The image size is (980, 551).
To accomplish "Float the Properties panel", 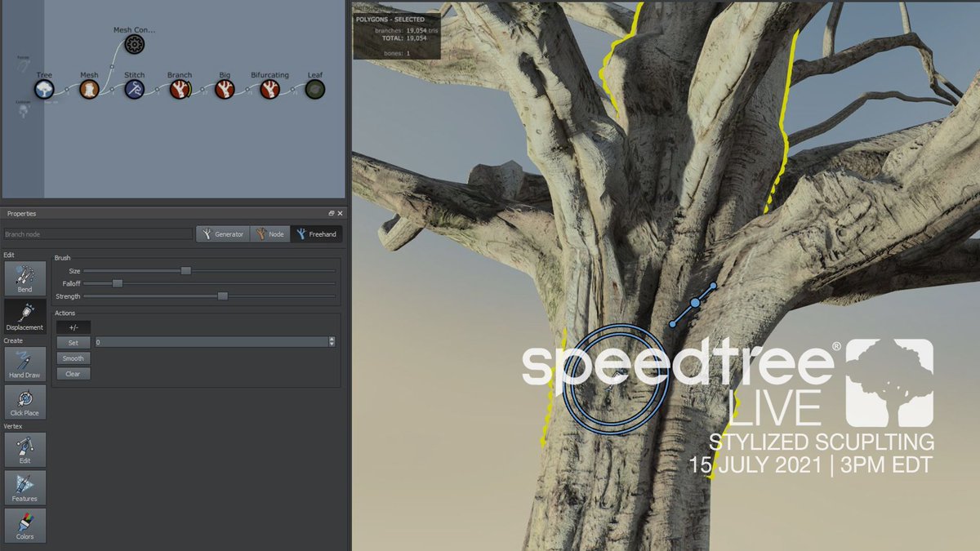I will click(x=332, y=213).
